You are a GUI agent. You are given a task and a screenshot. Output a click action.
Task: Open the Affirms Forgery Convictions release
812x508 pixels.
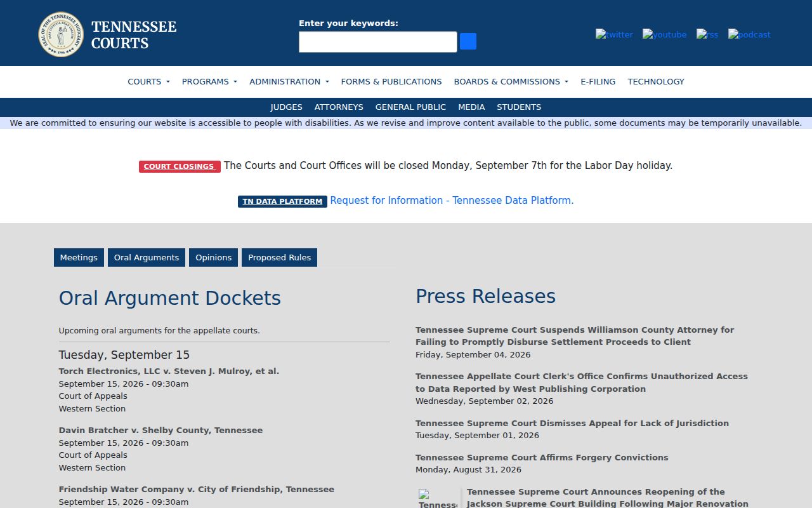pyautogui.click(x=542, y=457)
